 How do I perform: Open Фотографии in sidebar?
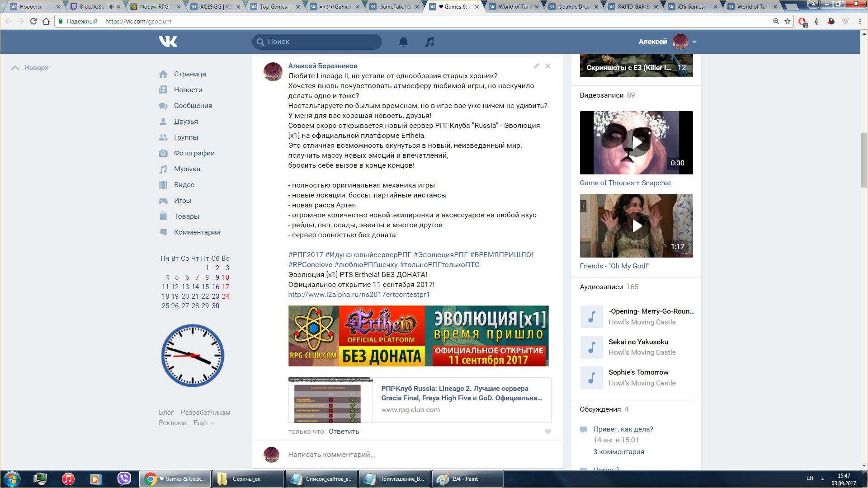tap(194, 153)
